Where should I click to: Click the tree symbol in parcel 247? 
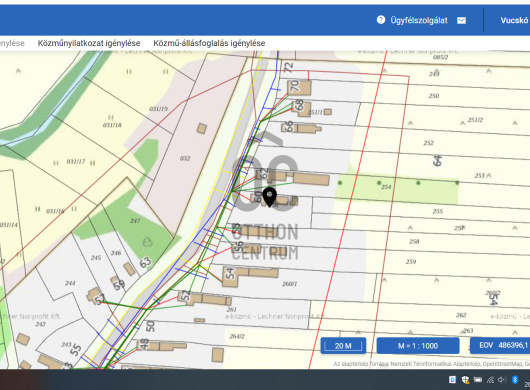click(147, 242)
